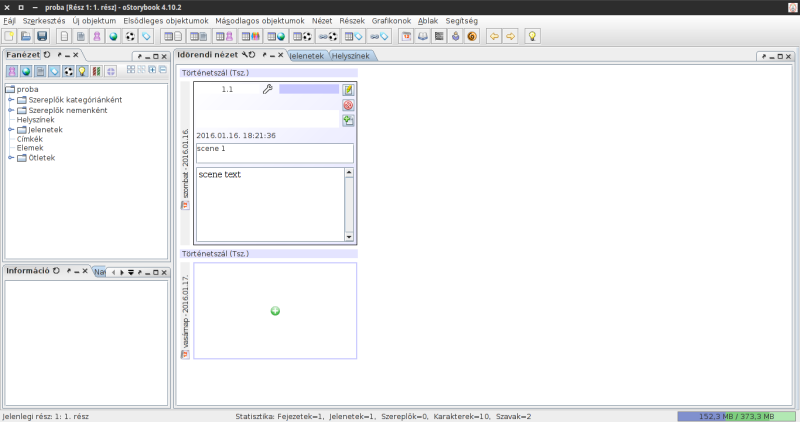The image size is (800, 422).
Task: Save the project using the floppy disk icon
Action: [x=42, y=36]
